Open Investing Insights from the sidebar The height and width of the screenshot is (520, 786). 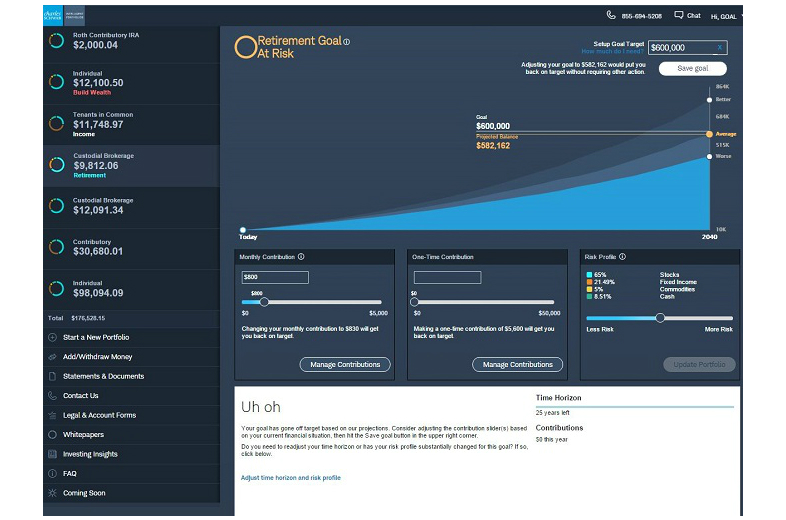pyautogui.click(x=90, y=454)
